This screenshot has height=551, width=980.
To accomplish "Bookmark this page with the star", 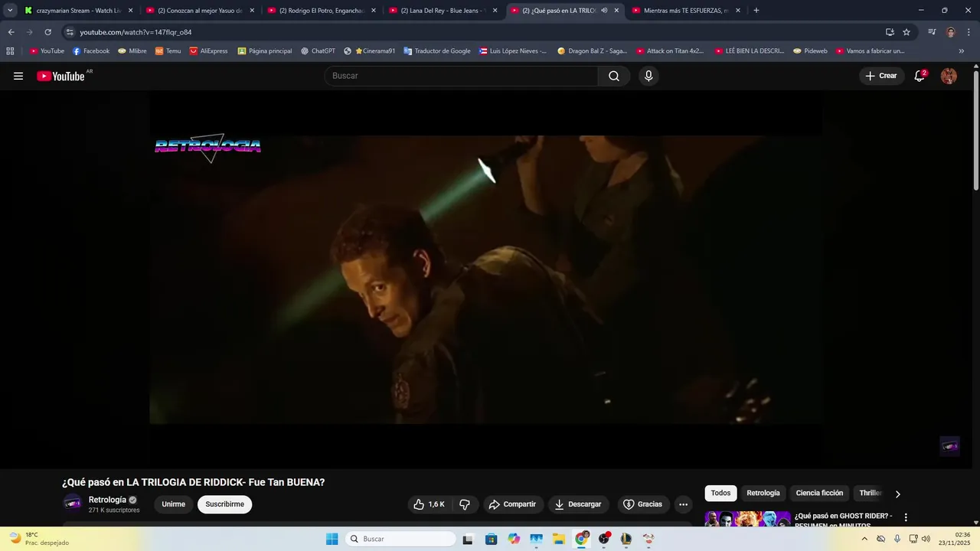I will tap(906, 32).
